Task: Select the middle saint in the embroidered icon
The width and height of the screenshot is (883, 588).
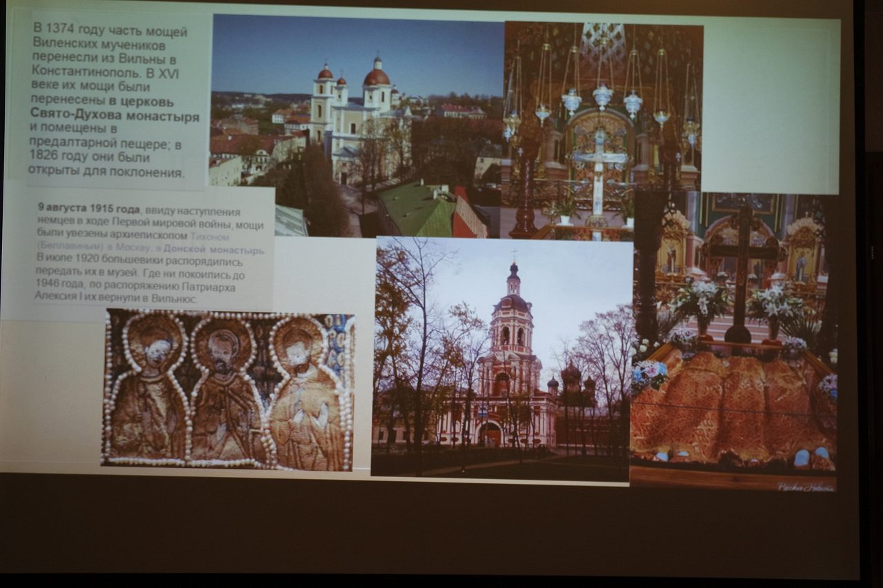Action: coord(224,393)
